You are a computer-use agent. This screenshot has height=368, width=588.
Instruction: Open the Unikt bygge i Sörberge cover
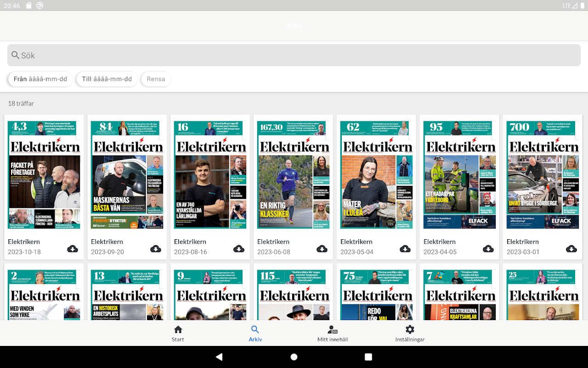pos(543,175)
